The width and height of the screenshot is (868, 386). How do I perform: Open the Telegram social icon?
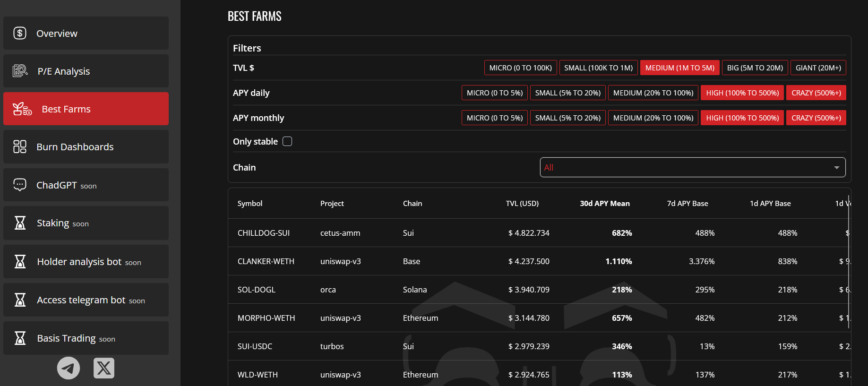(69, 368)
